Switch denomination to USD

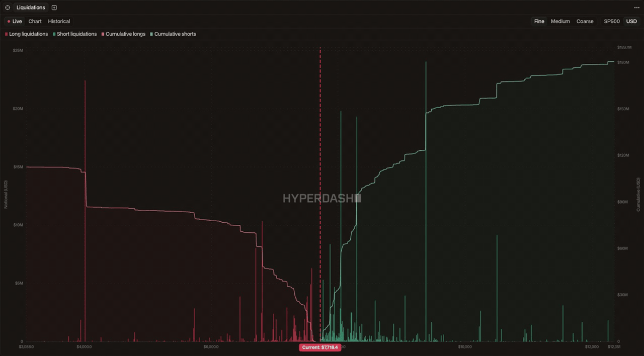tap(631, 21)
